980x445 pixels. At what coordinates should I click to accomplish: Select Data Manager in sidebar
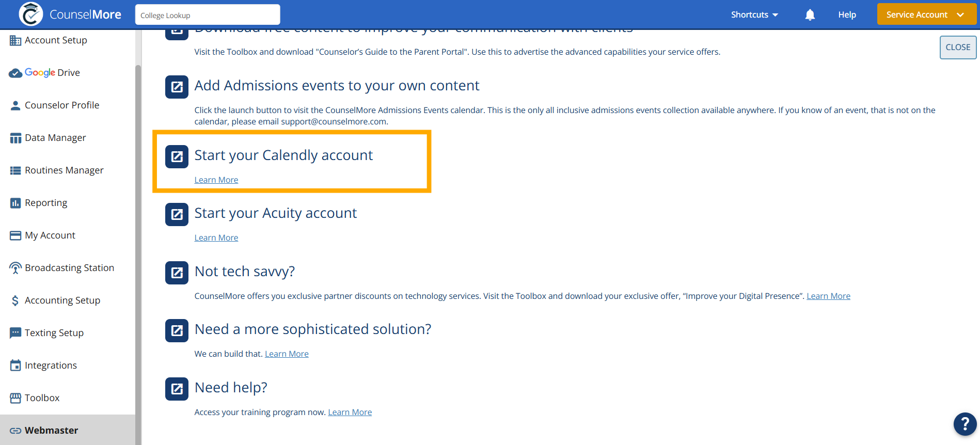pyautogui.click(x=55, y=138)
